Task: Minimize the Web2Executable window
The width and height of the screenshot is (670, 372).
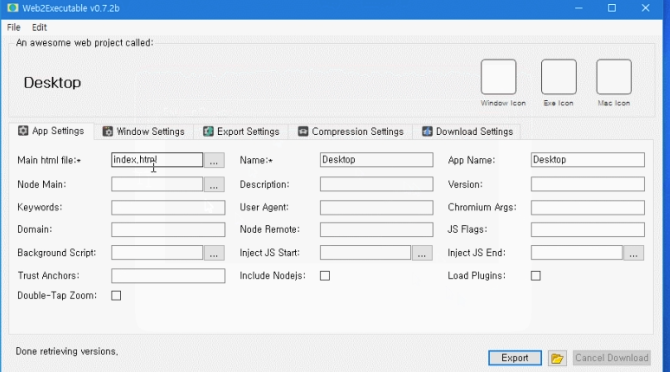Action: click(x=579, y=8)
